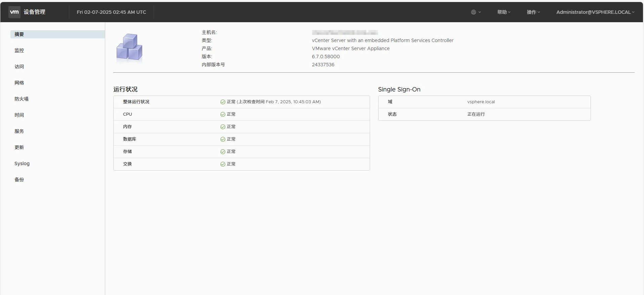The height and width of the screenshot is (295, 644).
Task: Click version number 6.7.0.58000
Action: pos(326,57)
